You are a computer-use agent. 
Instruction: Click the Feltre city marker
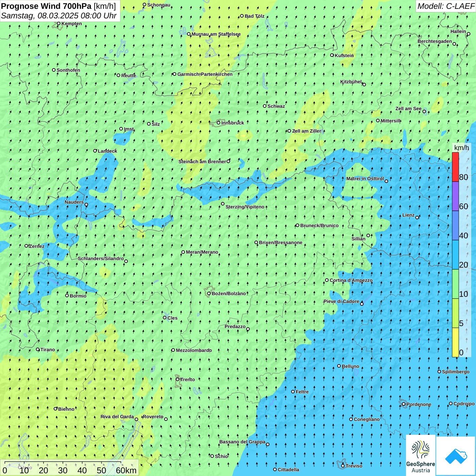tap(293, 392)
